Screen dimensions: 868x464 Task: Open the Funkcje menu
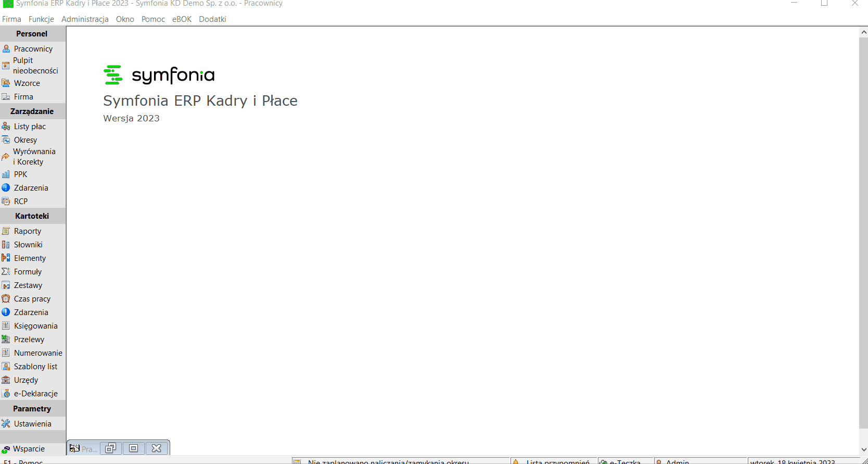tap(41, 19)
